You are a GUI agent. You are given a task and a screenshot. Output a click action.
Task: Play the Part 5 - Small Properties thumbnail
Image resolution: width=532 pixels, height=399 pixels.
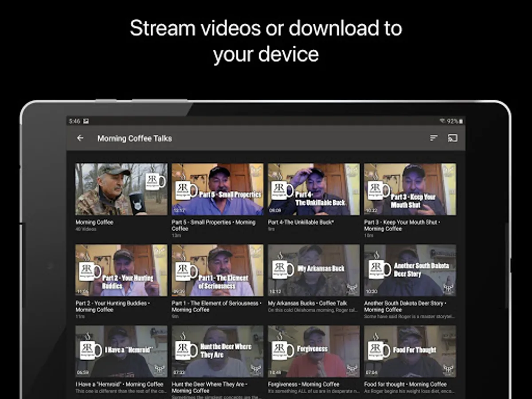pos(218,189)
